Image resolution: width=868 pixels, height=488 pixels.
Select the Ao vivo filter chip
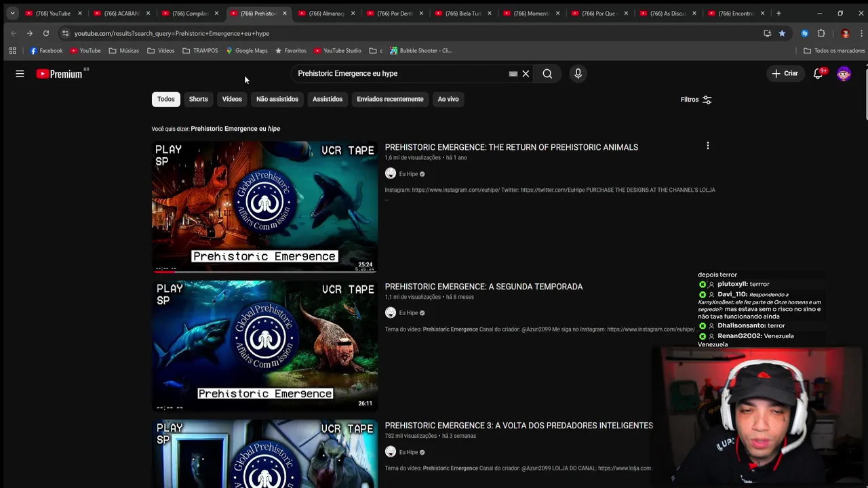[448, 99]
